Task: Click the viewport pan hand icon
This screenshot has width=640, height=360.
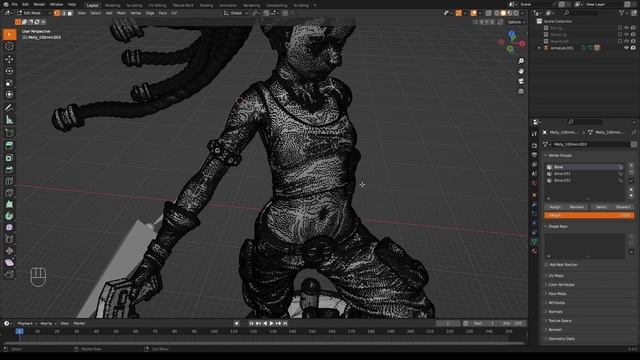Action: click(521, 71)
